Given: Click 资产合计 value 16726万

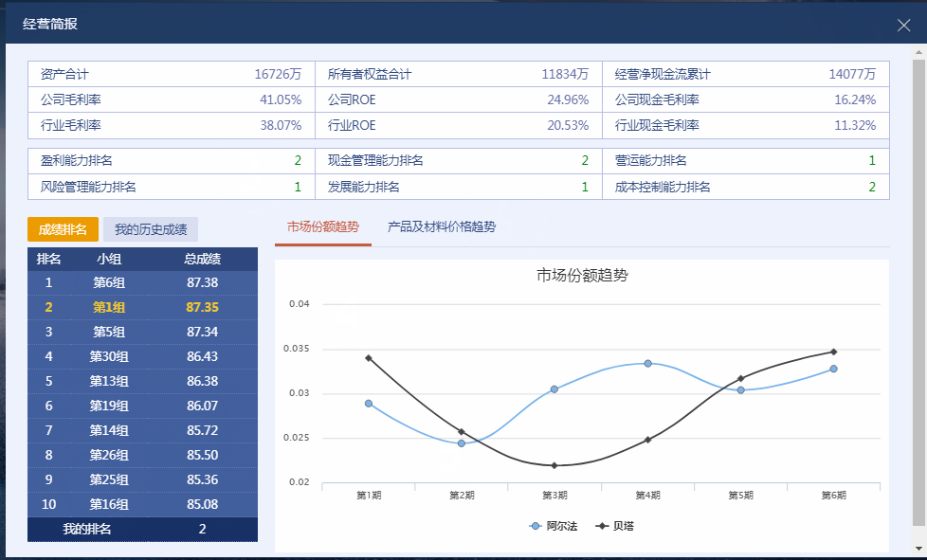Looking at the screenshot, I should (278, 75).
